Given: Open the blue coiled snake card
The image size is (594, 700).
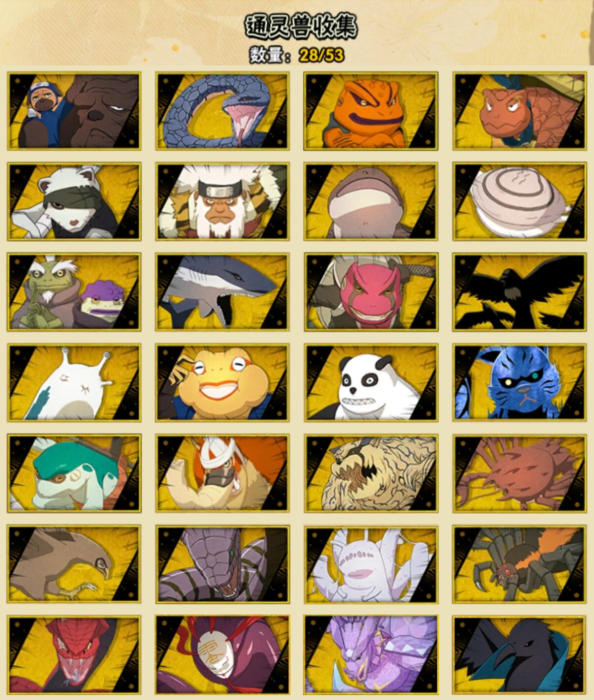Looking at the screenshot, I should tap(222, 111).
